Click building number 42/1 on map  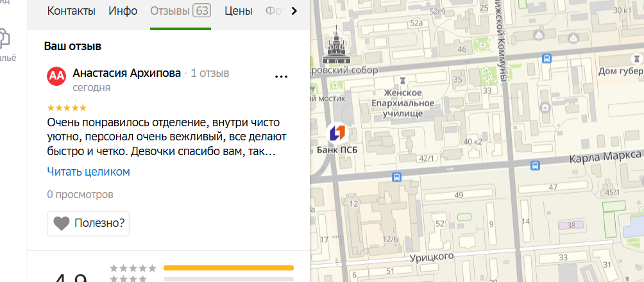pyautogui.click(x=426, y=158)
